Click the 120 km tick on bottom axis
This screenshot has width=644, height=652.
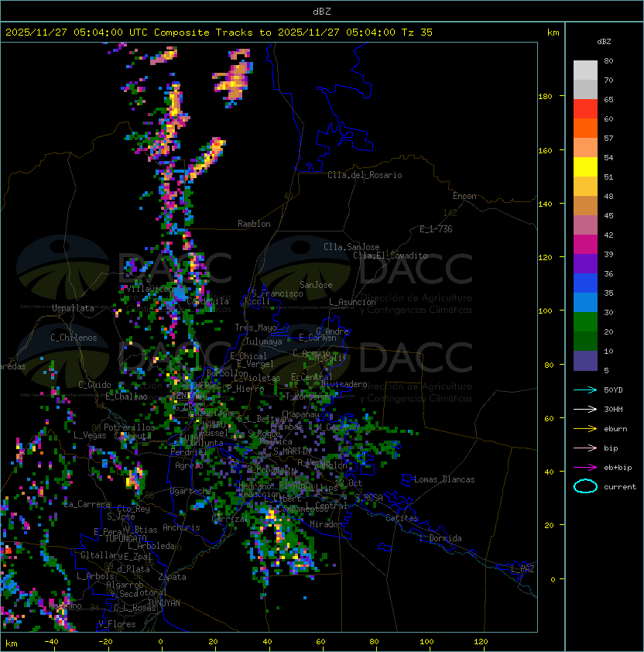tap(481, 642)
